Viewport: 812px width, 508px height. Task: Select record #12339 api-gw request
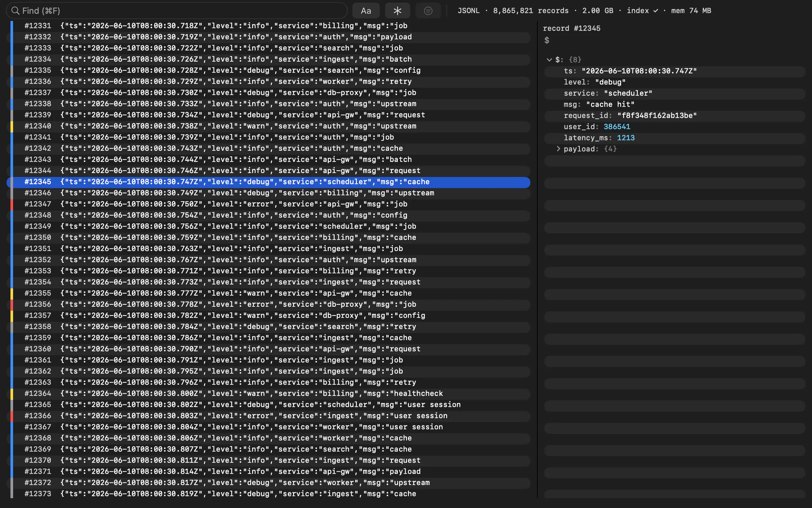268,115
